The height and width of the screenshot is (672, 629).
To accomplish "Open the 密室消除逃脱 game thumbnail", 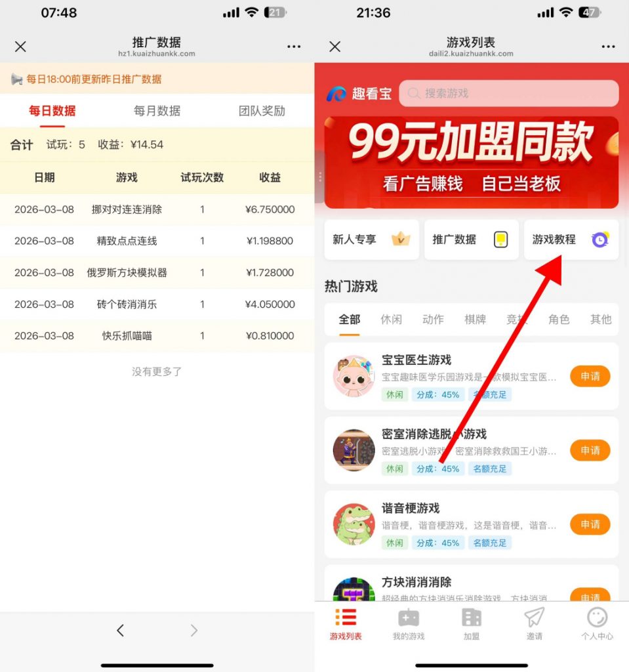I will pos(354,450).
